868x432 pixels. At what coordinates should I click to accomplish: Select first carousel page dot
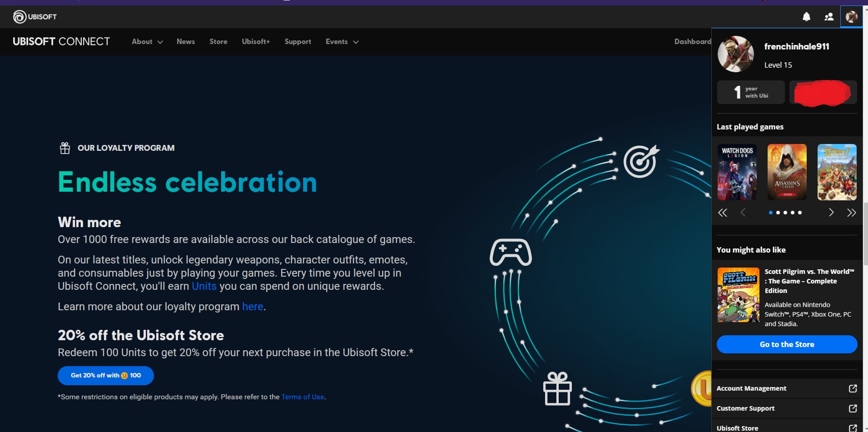click(x=771, y=213)
